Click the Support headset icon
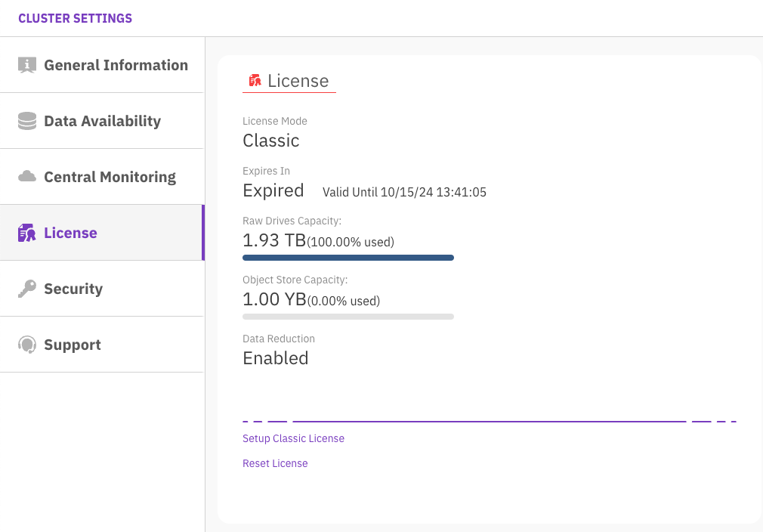The width and height of the screenshot is (763, 532). [27, 345]
